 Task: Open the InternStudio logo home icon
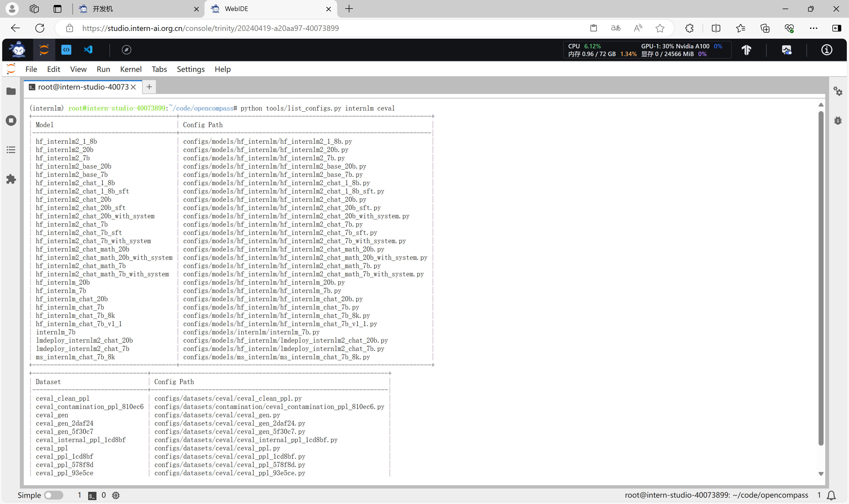tap(18, 50)
